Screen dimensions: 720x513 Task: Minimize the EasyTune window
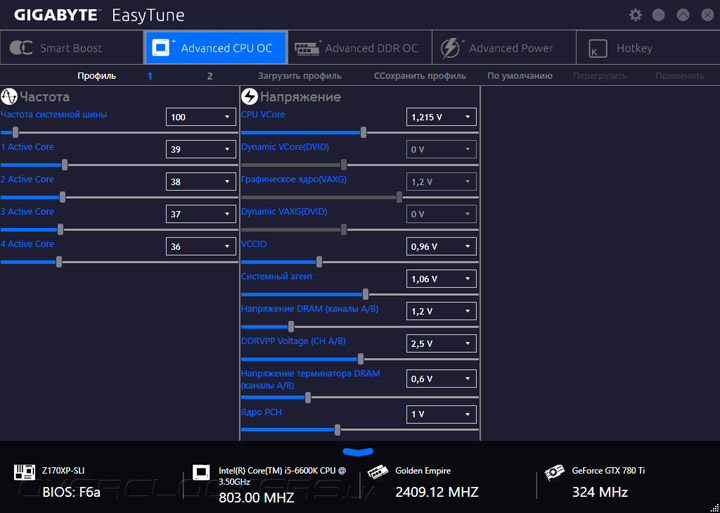point(658,15)
